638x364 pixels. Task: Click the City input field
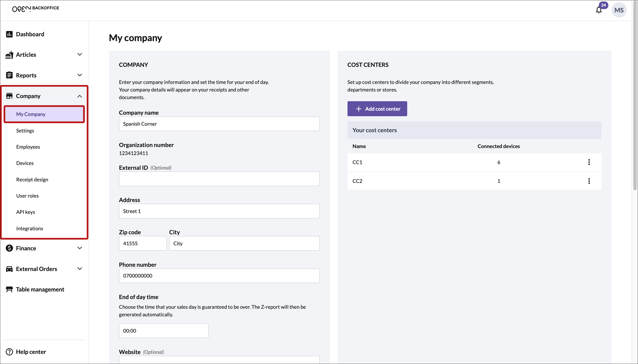[x=244, y=243]
